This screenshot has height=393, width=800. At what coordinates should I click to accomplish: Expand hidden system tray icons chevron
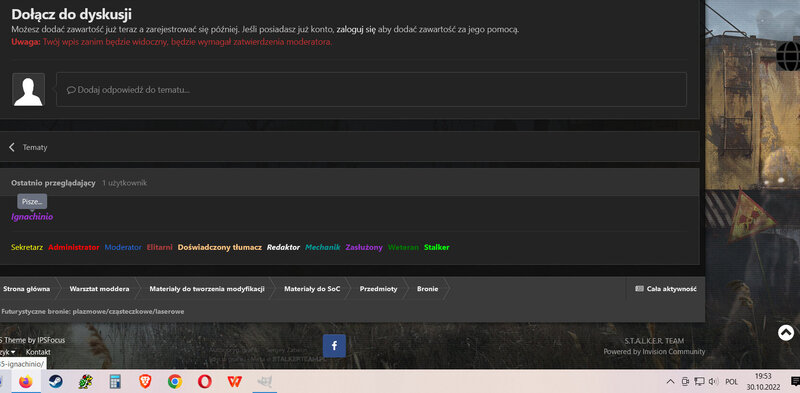point(670,381)
